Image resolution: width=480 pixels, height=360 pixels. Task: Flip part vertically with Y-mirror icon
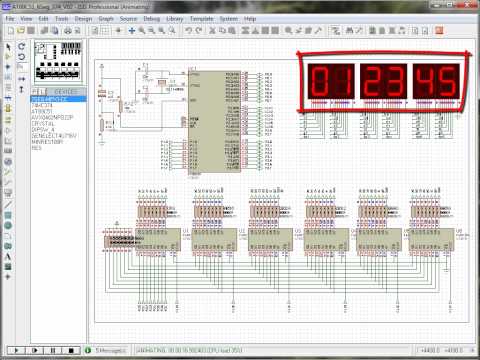(x=22, y=89)
